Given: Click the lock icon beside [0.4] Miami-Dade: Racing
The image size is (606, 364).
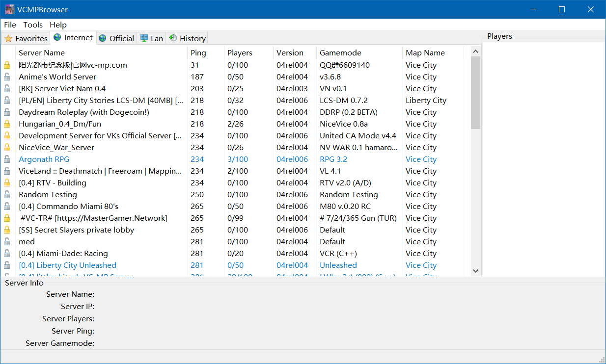Looking at the screenshot, I should point(7,253).
